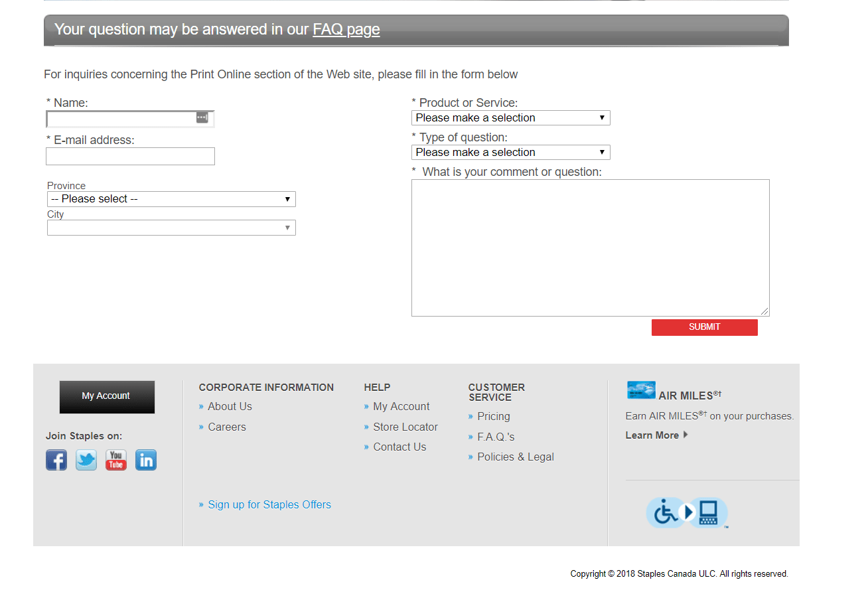This screenshot has width=868, height=592.
Task: Click the AIR MILES card logo
Action: pos(641,390)
